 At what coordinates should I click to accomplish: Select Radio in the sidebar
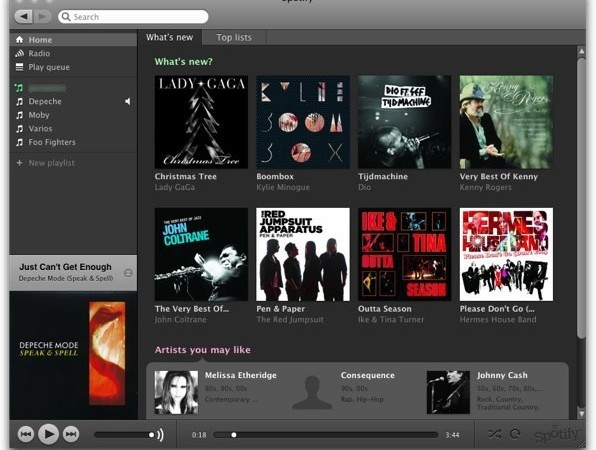tap(73, 53)
